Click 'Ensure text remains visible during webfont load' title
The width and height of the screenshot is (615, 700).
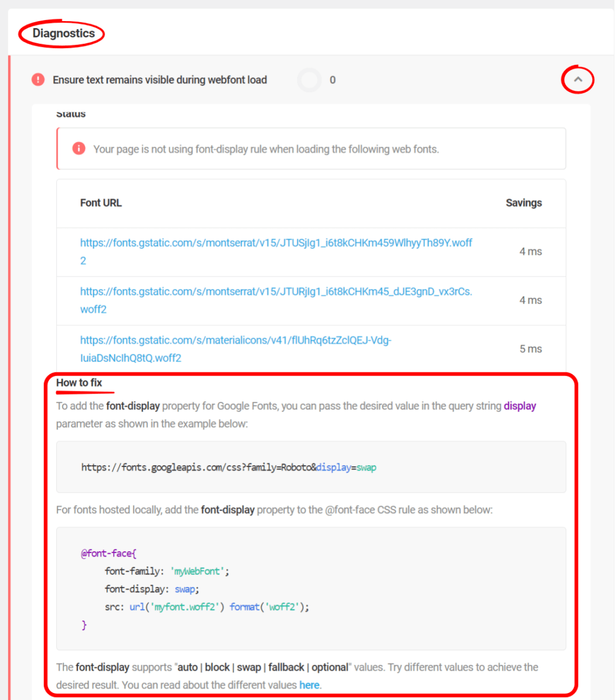160,80
